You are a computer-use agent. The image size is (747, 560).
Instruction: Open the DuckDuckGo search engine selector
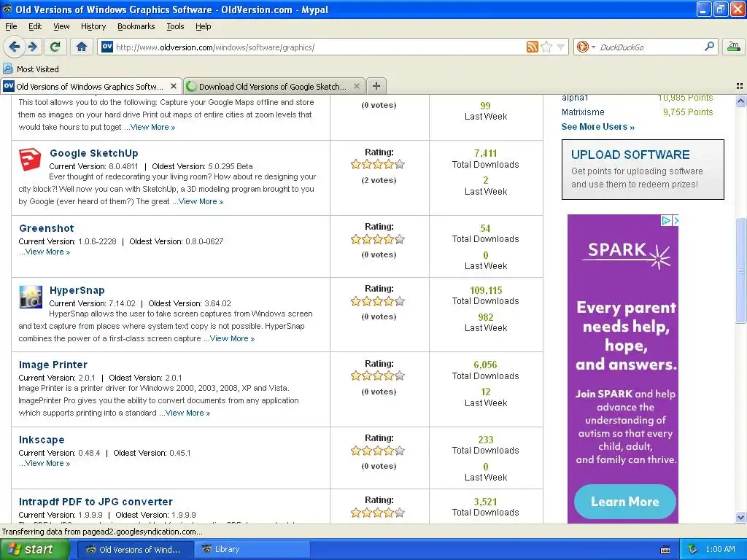(586, 47)
